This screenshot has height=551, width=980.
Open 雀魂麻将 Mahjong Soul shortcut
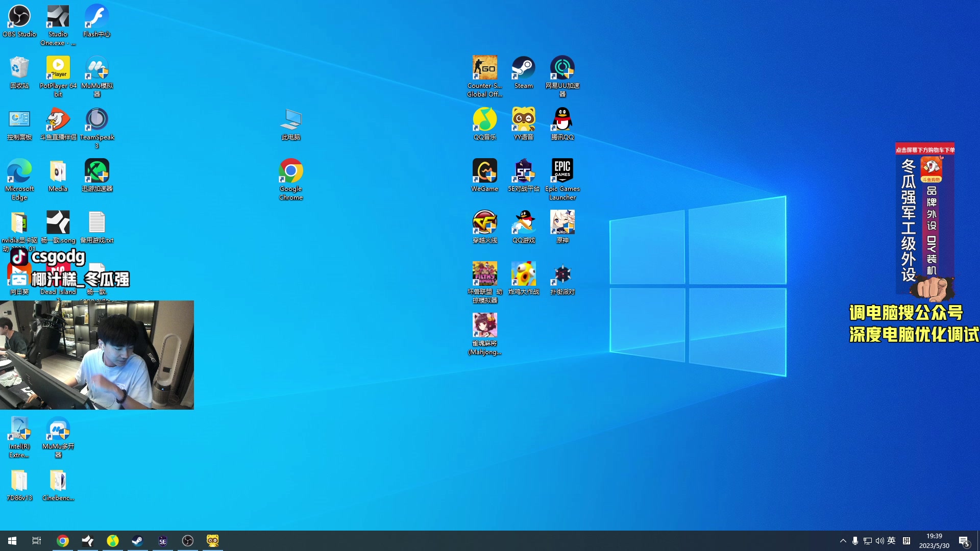coord(485,334)
